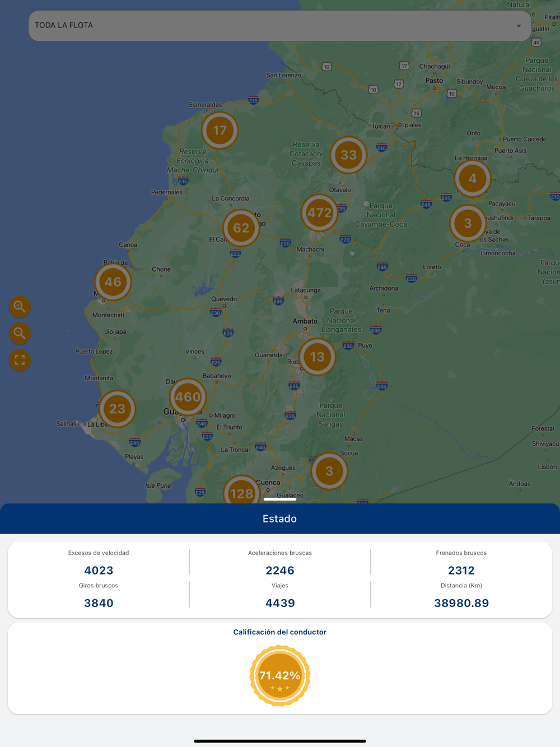Tap the 46 cluster near the coast

[113, 282]
